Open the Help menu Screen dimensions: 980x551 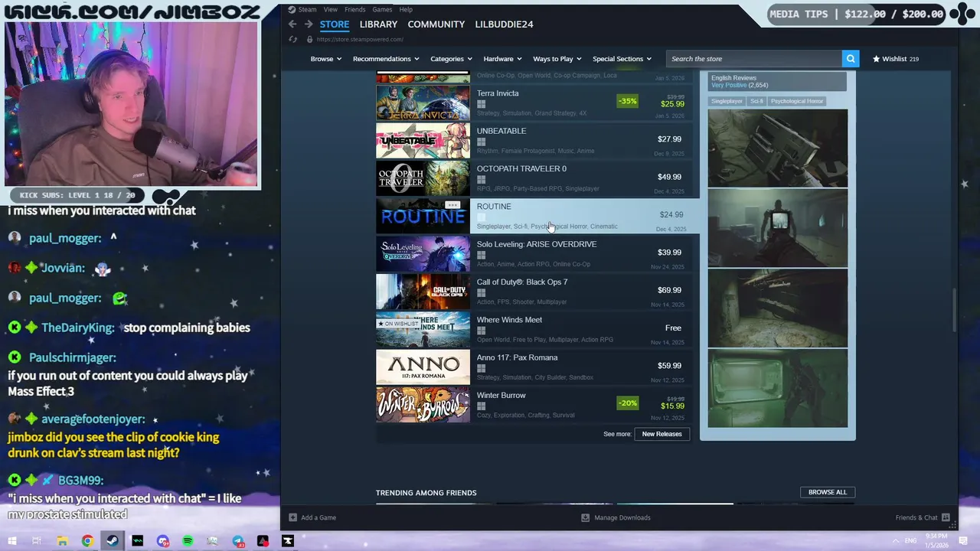(x=406, y=9)
